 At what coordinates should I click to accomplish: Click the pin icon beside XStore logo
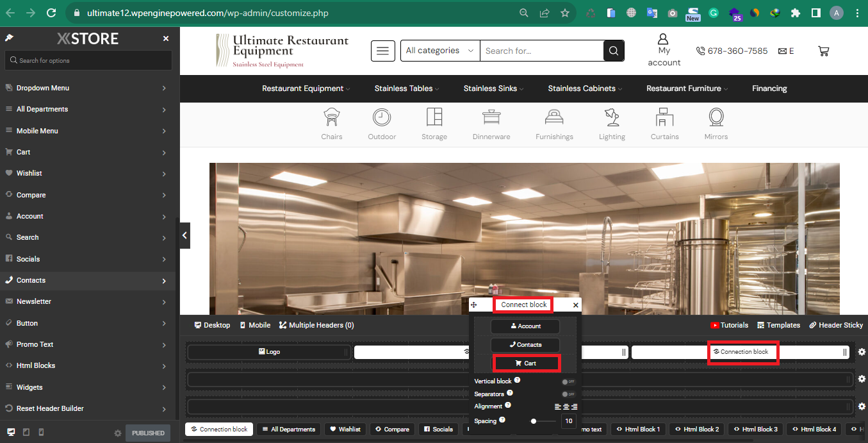coord(9,38)
